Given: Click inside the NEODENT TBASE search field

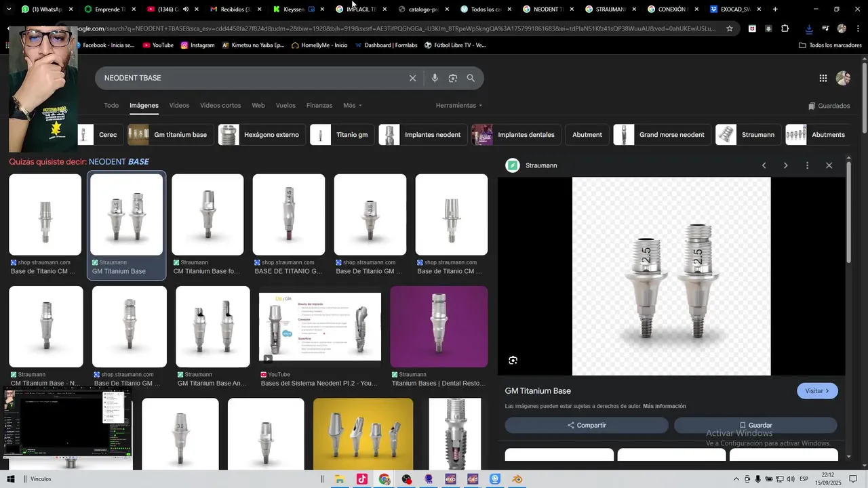Looking at the screenshot, I should point(251,78).
